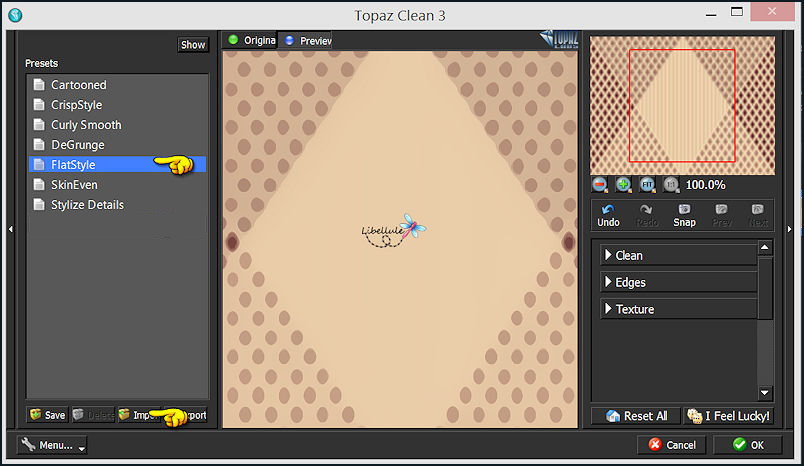Click the Stylize Details preset file icon
This screenshot has width=804, height=466.
click(39, 205)
